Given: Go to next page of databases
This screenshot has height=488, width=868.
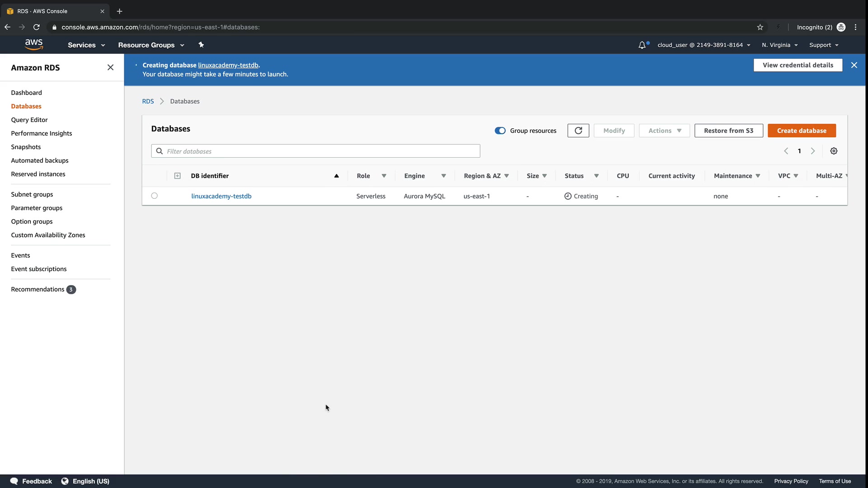Looking at the screenshot, I should tap(813, 151).
